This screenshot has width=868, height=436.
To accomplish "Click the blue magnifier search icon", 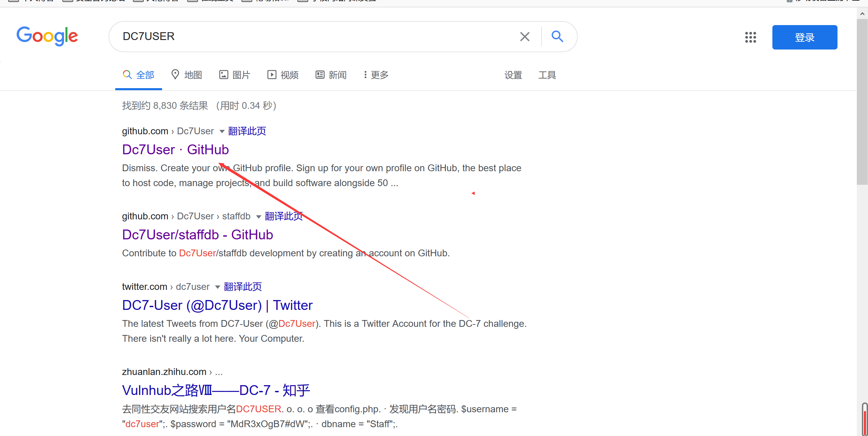I will [x=557, y=36].
